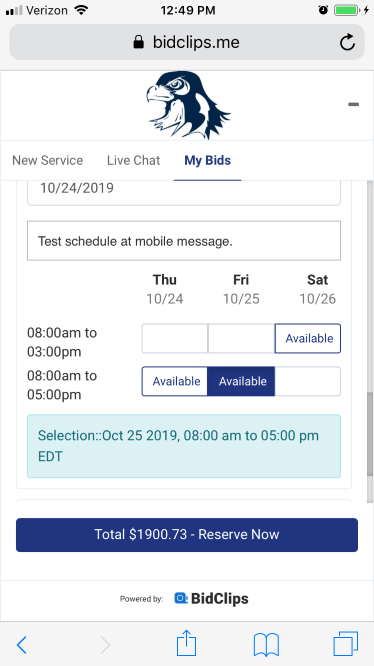Image resolution: width=374 pixels, height=666 pixels.
Task: Click the BidClips logo in footer
Action: [x=211, y=598]
